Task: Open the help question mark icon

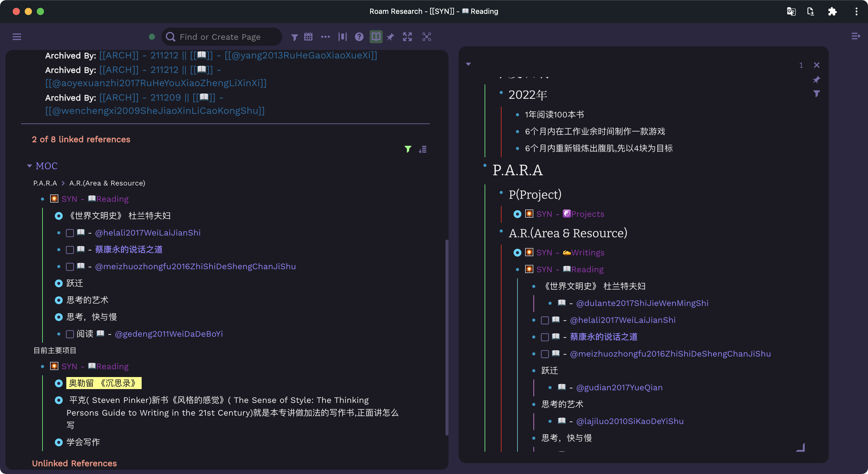Action: click(359, 37)
